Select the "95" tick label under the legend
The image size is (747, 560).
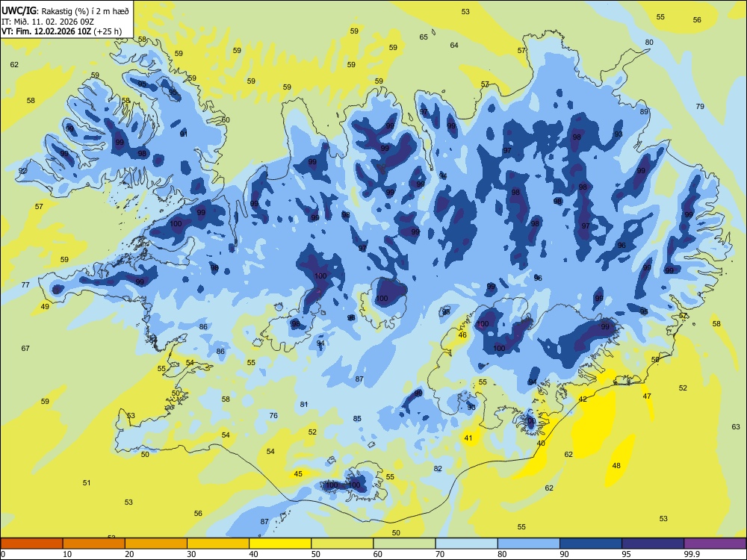[627, 554]
